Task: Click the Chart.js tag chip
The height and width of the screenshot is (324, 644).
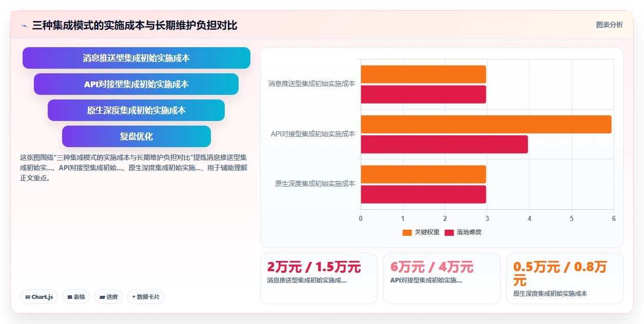Action: (39, 297)
